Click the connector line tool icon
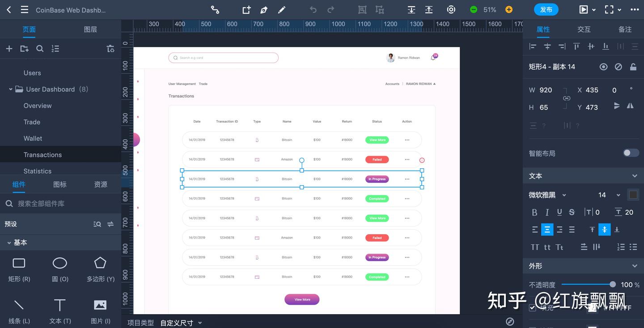This screenshot has height=328, width=644. coord(215,10)
